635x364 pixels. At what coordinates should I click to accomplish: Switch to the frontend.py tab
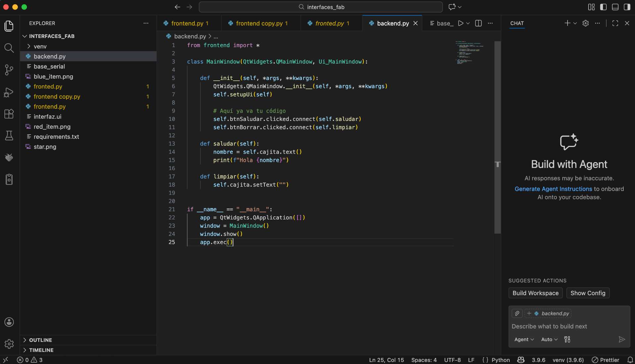click(x=189, y=23)
